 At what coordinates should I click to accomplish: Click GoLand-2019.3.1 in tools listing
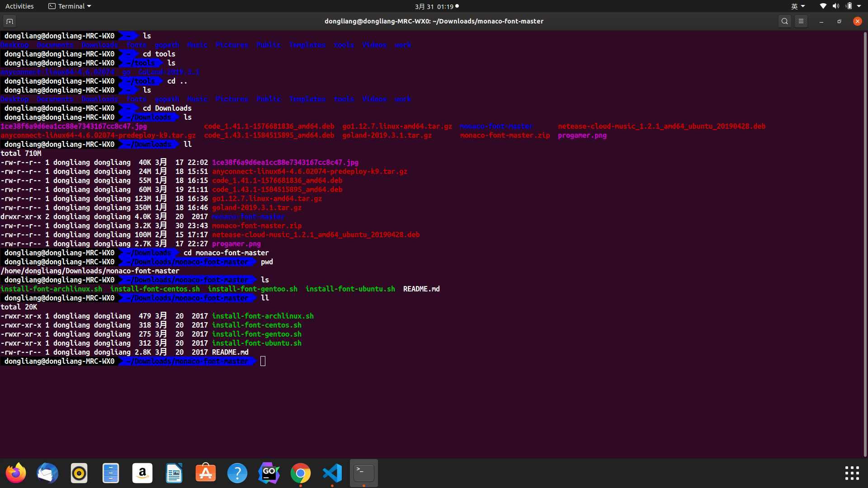tap(169, 72)
